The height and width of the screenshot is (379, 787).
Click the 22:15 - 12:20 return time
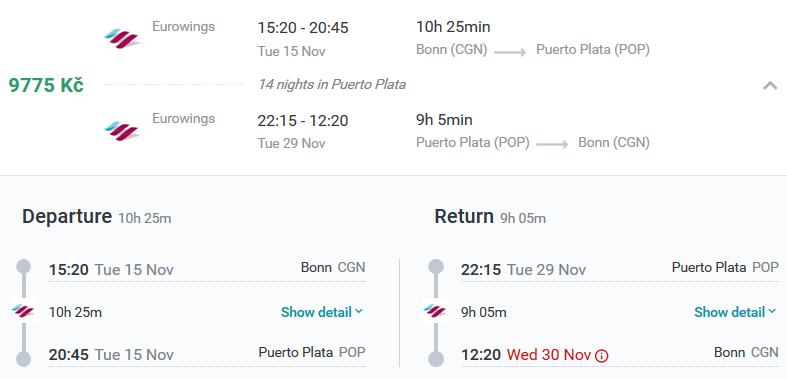coord(303,120)
